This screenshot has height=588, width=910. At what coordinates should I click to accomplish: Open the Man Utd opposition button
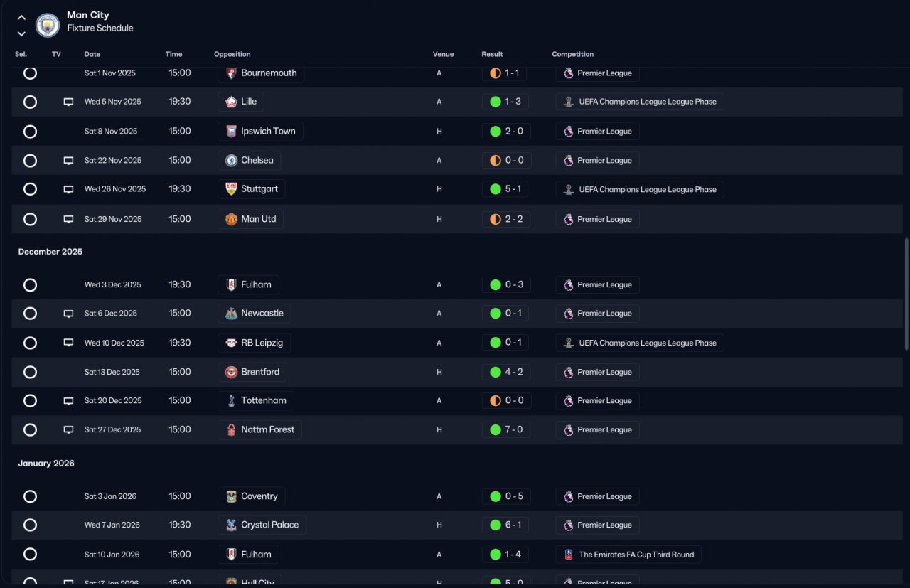click(250, 219)
